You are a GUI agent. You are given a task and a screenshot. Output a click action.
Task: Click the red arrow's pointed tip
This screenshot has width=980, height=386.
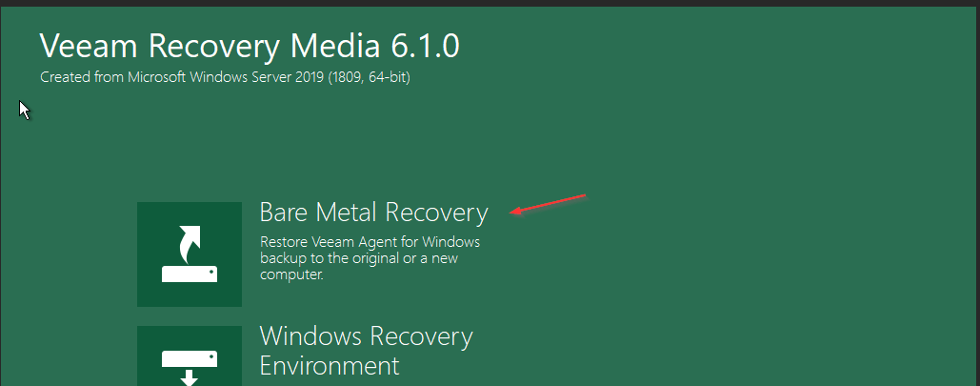(513, 213)
